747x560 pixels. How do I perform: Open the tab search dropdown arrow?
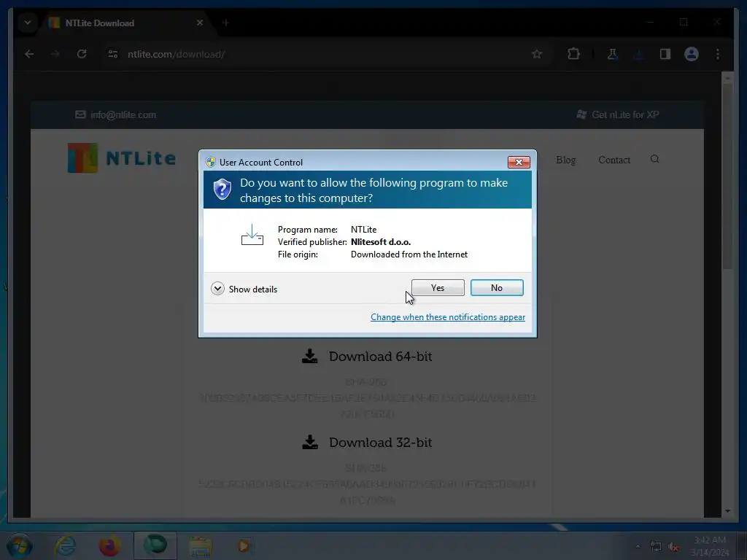28,23
